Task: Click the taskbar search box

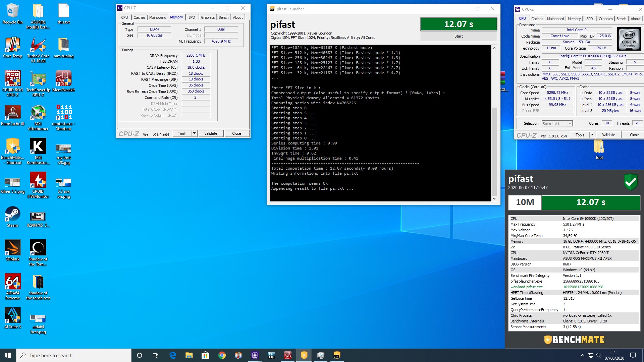Action: 74,355
